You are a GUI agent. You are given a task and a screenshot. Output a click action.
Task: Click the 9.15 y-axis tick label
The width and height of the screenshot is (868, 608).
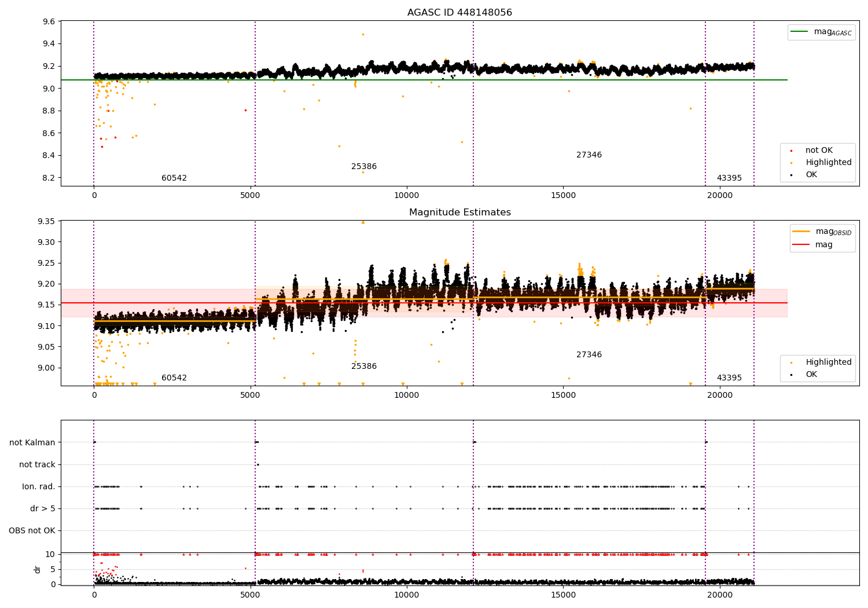pyautogui.click(x=46, y=305)
